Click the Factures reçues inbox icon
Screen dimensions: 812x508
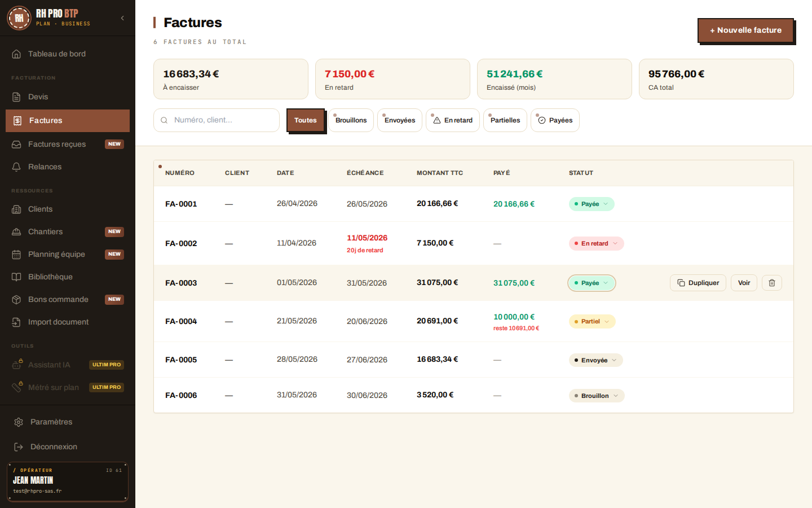[x=16, y=144]
